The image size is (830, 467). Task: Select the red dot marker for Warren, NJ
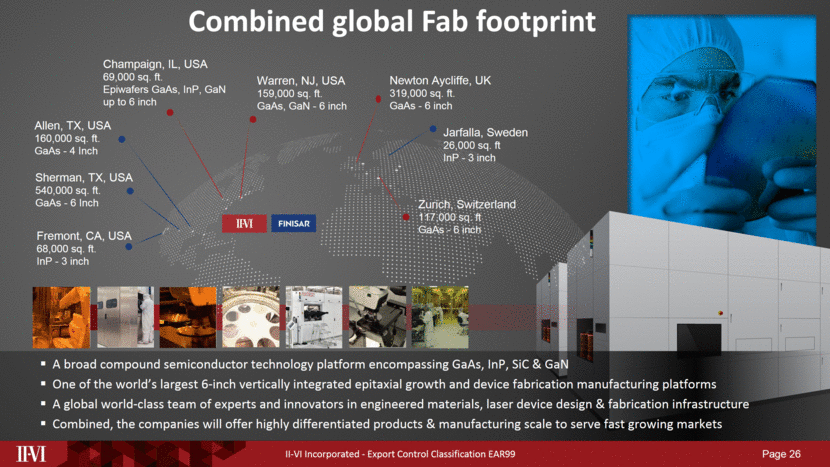[253, 119]
